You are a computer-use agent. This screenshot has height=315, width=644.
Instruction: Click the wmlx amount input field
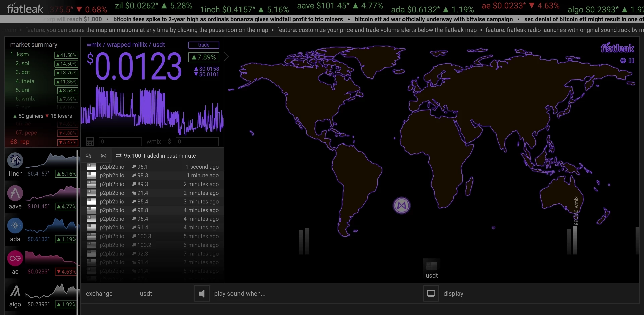point(120,142)
